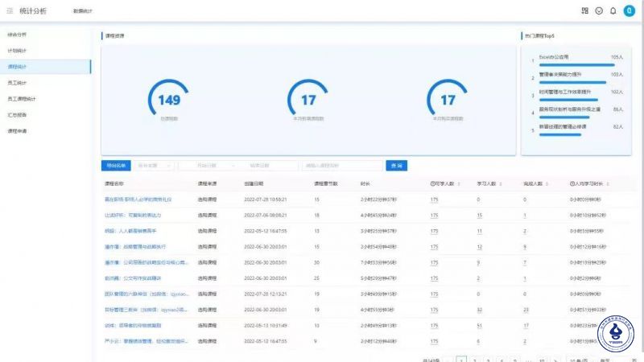Screen dimensions: 644x362
Task: Open the course source dropdown filter
Action: 155,166
